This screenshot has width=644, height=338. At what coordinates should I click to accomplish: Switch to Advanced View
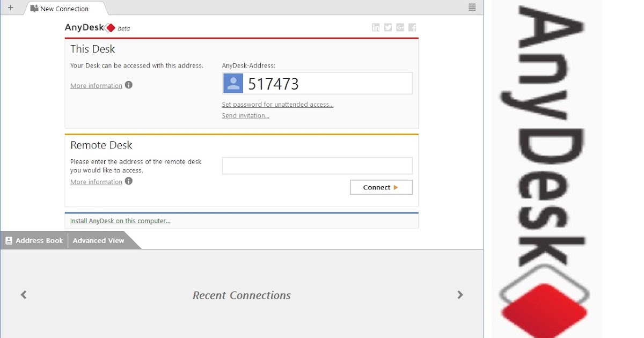pyautogui.click(x=98, y=240)
